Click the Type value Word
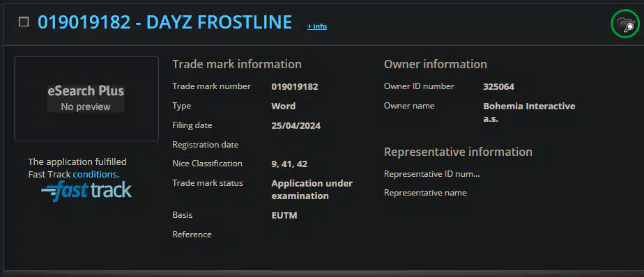This screenshot has width=644, height=277. point(284,106)
